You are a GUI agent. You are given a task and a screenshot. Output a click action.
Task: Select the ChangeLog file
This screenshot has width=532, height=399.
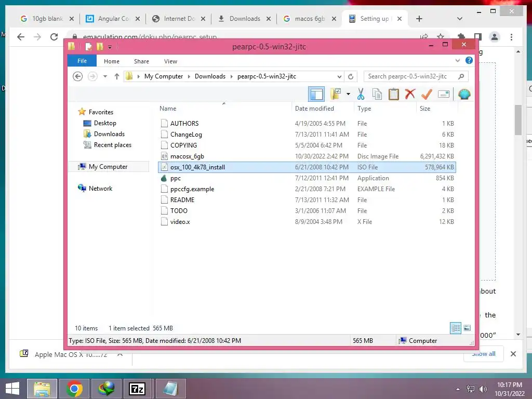click(307, 135)
